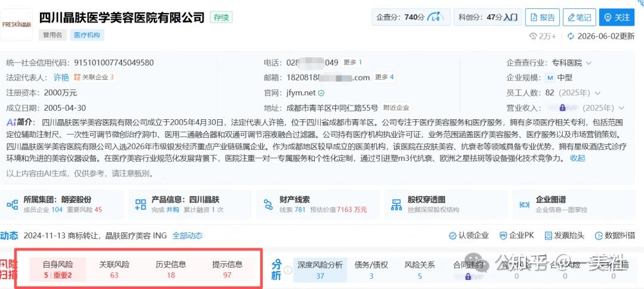Expand 企查查行业 专科医院 dropdown
This screenshot has height=289, width=644.
[589, 63]
